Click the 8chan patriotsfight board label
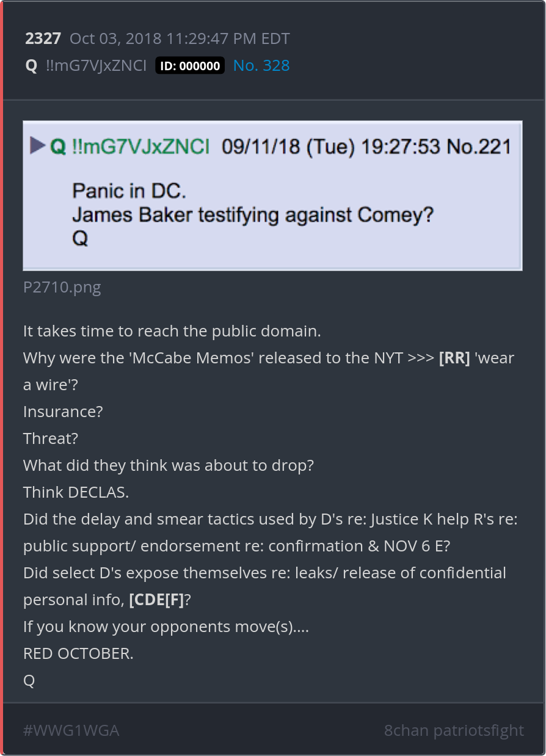Viewport: 546px width, 756px height. tap(454, 730)
